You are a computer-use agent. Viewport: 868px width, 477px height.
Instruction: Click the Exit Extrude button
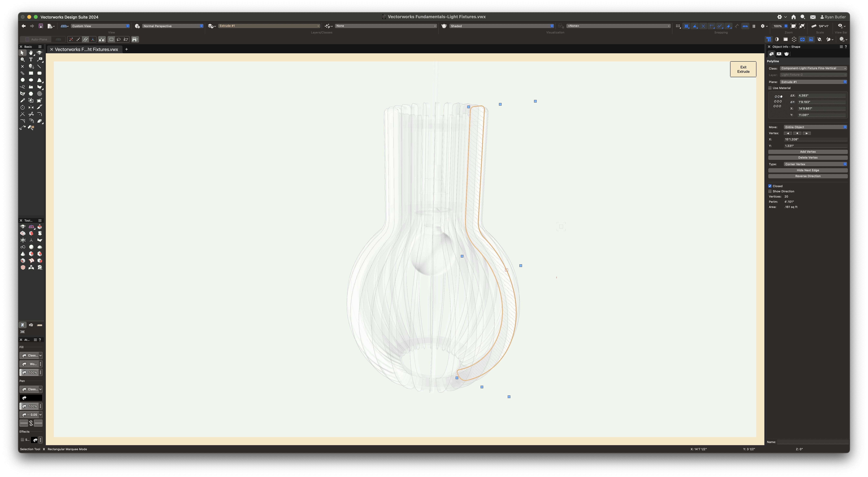743,69
